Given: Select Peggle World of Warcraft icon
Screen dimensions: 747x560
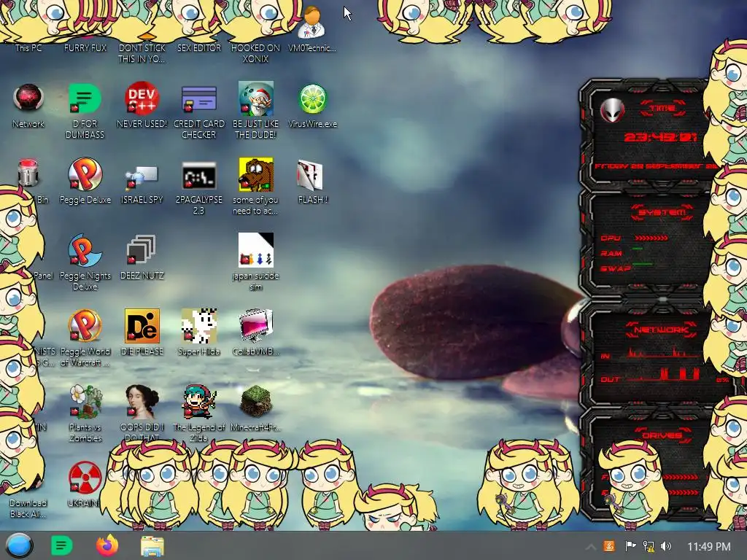Looking at the screenshot, I should tap(85, 326).
